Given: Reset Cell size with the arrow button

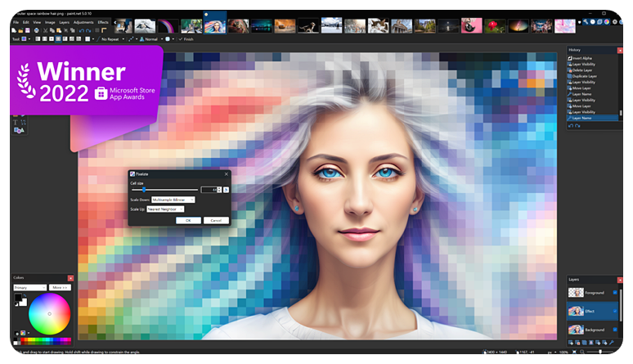Looking at the screenshot, I should coord(226,190).
